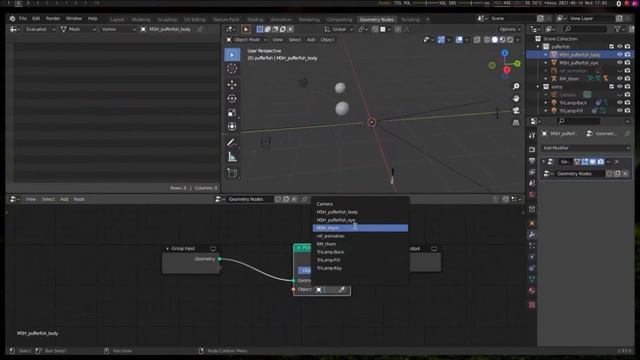Switch to solid viewport shading
Viewport: 640px width, 360px height.
point(495,40)
